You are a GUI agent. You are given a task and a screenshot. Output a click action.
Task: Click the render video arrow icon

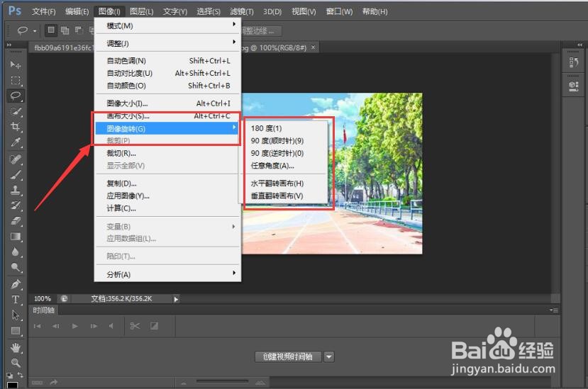pos(54,382)
